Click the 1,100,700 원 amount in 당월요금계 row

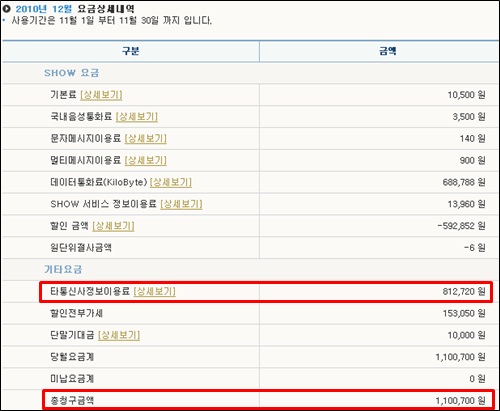(x=460, y=357)
